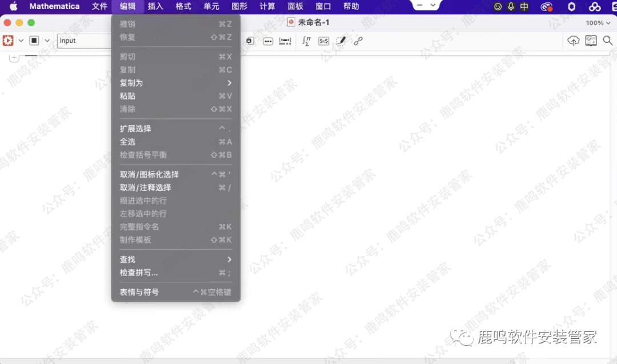Open the ellipsis cell options icon

[x=268, y=41]
